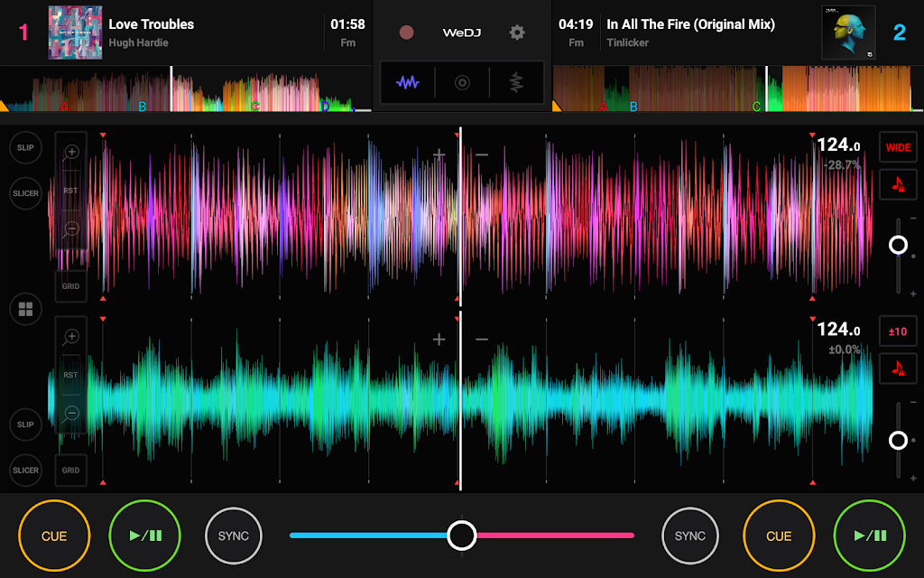924x578 pixels.
Task: Zoom in on deck 1 waveform
Action: tap(71, 152)
